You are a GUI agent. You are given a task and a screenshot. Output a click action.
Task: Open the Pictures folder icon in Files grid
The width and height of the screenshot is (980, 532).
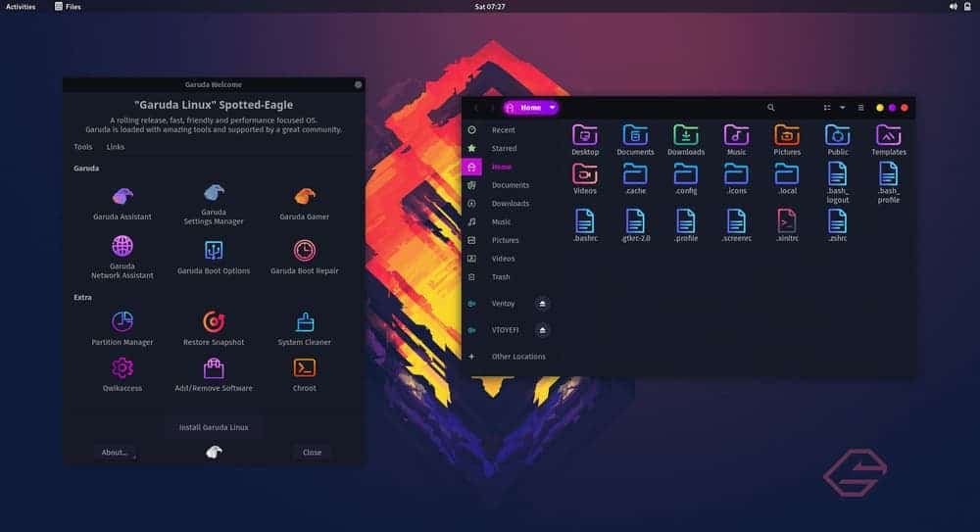click(x=787, y=139)
